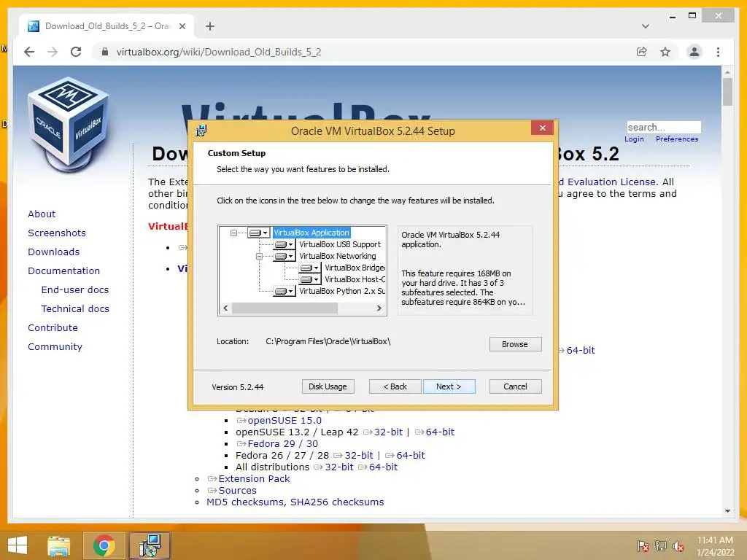This screenshot has width=747, height=560.
Task: Proceed with the Next button
Action: [449, 386]
